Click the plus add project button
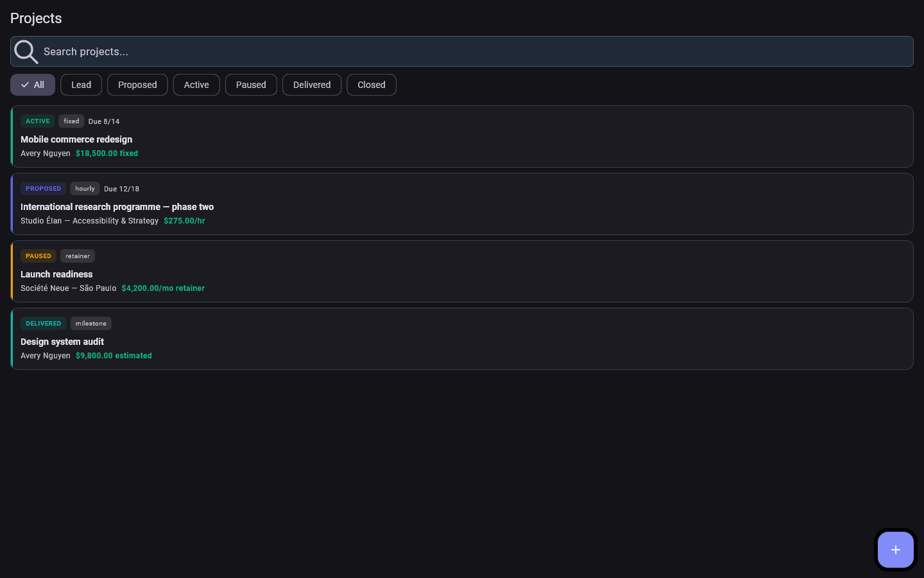The image size is (924, 578). pos(896,550)
